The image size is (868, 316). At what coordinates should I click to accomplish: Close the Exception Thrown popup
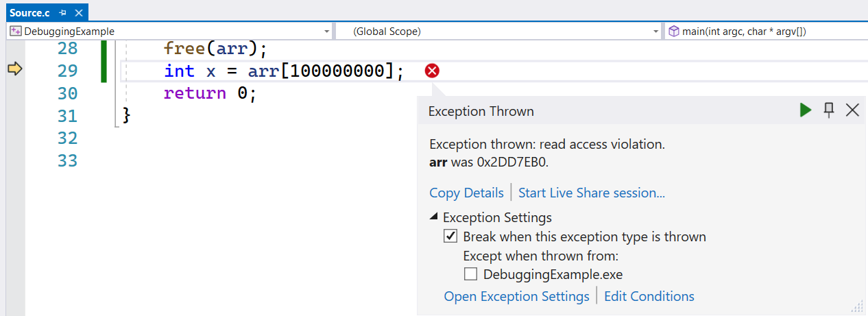(852, 110)
